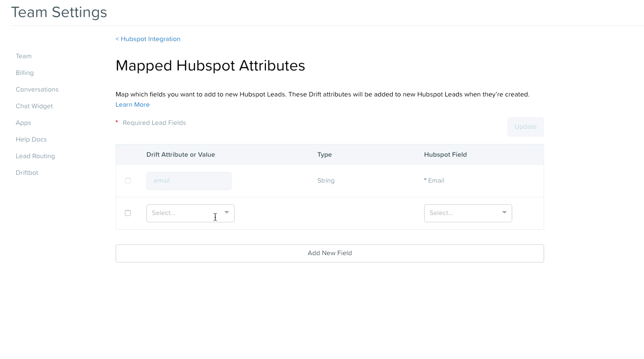Open the Apps settings section
The height and width of the screenshot is (359, 644).
(x=24, y=123)
